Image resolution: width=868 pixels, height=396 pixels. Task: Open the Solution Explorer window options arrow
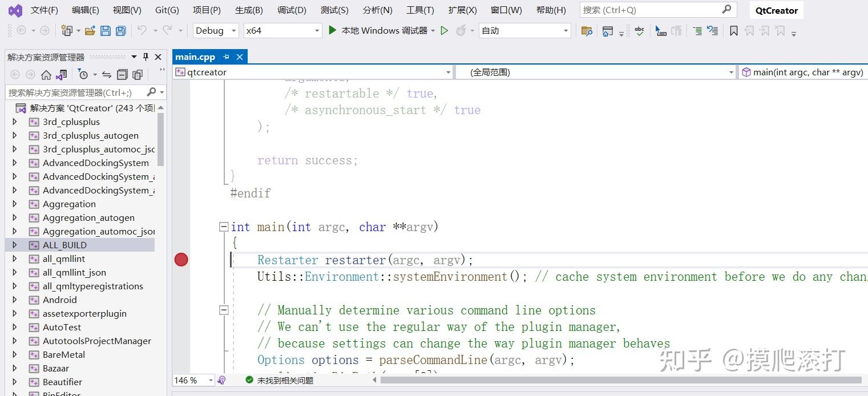pos(134,57)
